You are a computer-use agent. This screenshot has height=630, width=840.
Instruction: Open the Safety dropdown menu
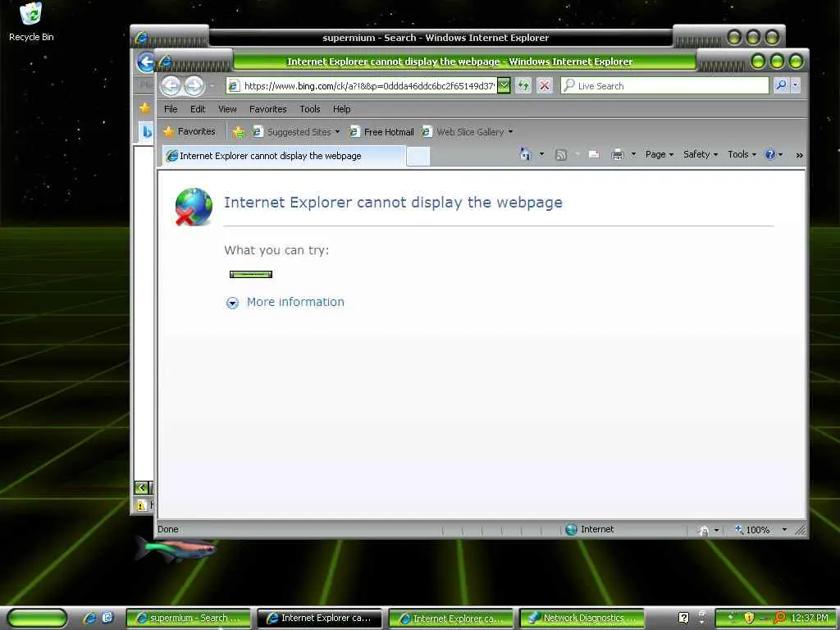tap(701, 154)
